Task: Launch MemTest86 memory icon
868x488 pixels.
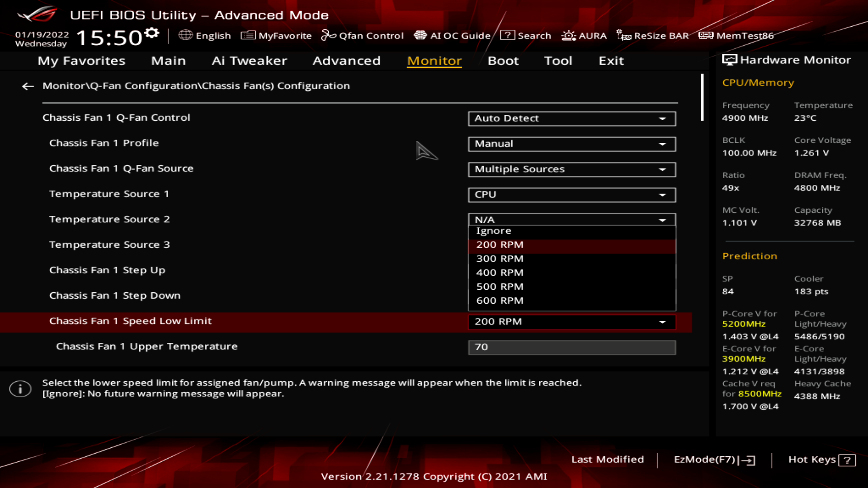Action: coord(706,35)
